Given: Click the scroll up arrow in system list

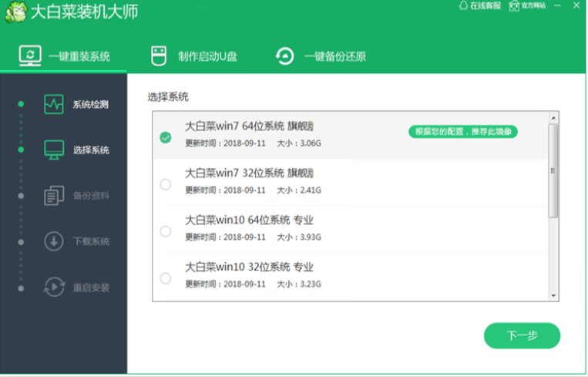Looking at the screenshot, I should click(553, 118).
